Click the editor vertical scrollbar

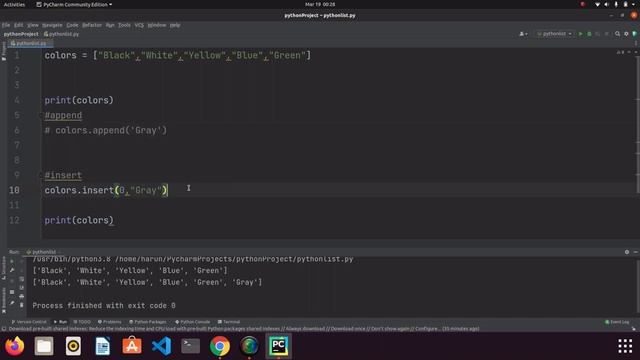tap(638, 124)
